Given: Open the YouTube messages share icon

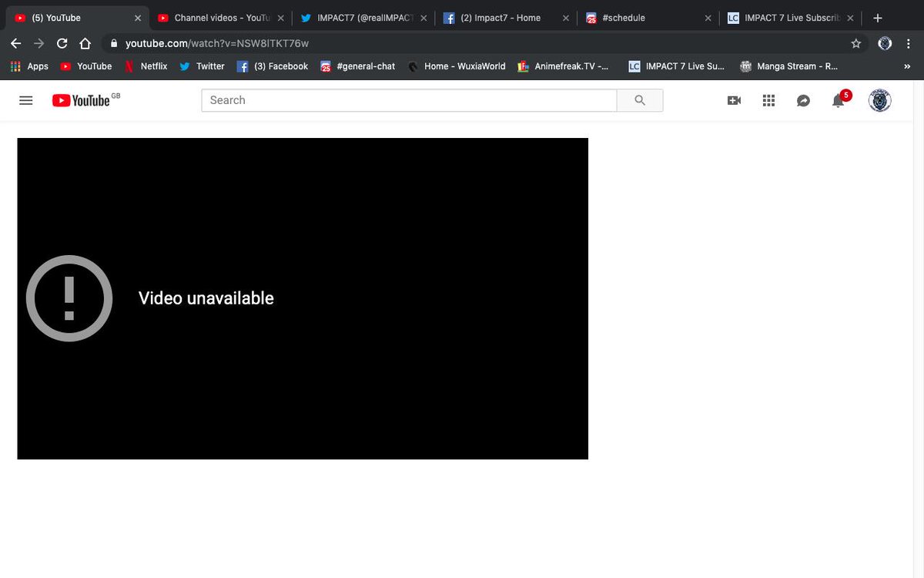Looking at the screenshot, I should [803, 100].
